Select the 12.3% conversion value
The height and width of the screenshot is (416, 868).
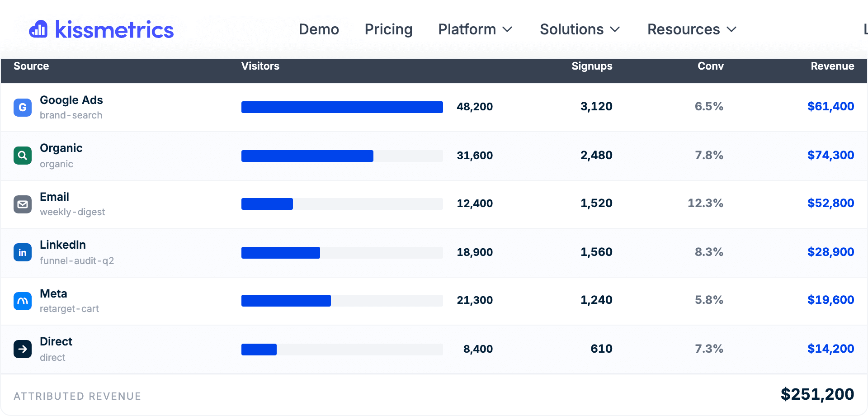pos(705,203)
